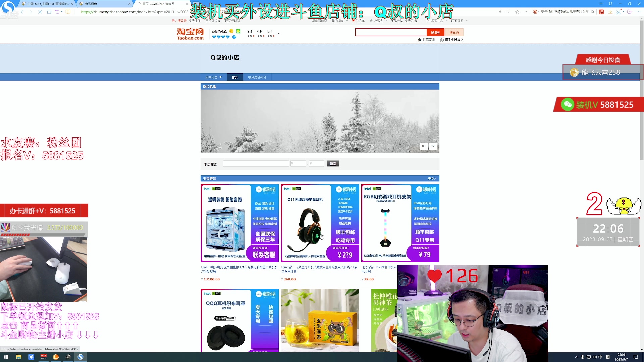Image resolution: width=644 pixels, height=362 pixels.
Task: Open the address bar dropdown chevron
Action: (x=526, y=12)
